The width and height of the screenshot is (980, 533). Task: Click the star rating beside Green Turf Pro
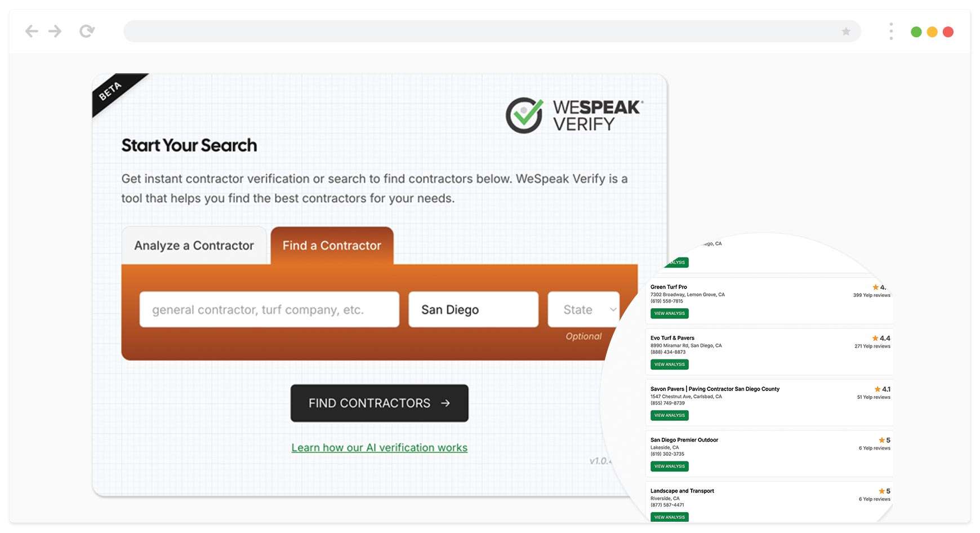pyautogui.click(x=879, y=287)
